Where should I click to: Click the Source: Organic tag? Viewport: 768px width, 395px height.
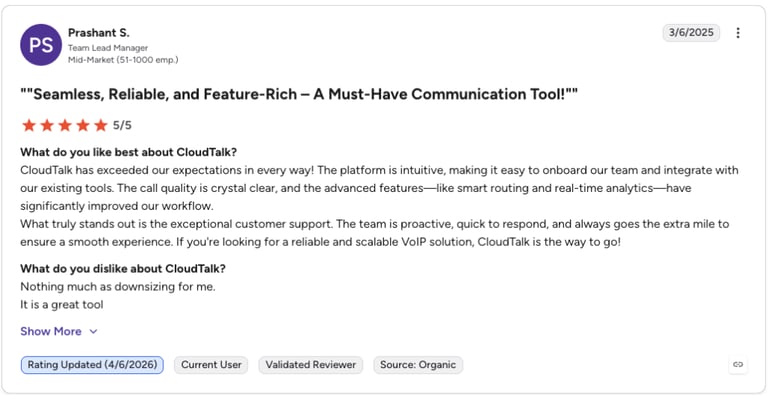click(418, 365)
